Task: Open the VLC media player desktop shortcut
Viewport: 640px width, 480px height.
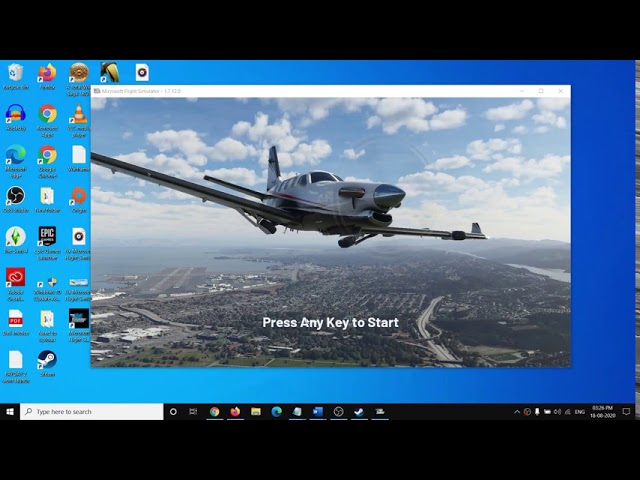Action: tap(78, 120)
